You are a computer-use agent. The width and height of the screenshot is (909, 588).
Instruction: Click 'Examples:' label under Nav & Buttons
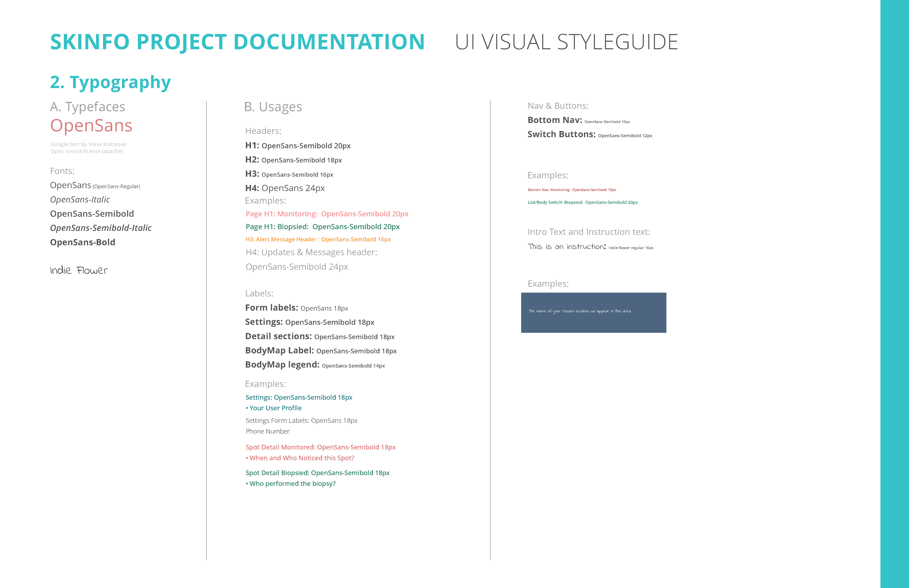(548, 176)
